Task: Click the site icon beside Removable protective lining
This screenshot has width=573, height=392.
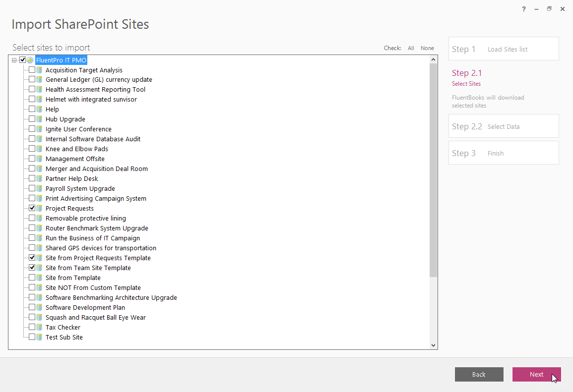Action: click(40, 218)
